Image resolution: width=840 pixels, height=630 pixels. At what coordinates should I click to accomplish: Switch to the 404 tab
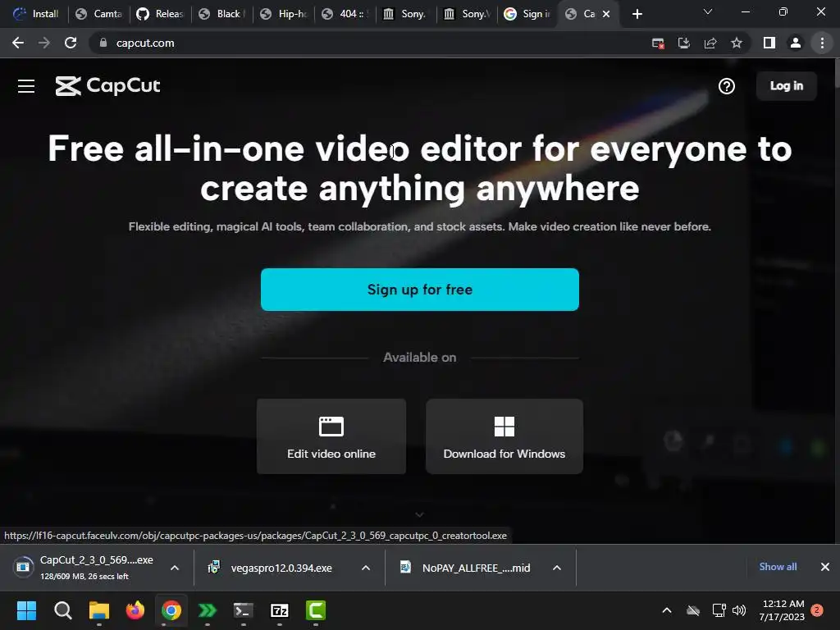[345, 14]
